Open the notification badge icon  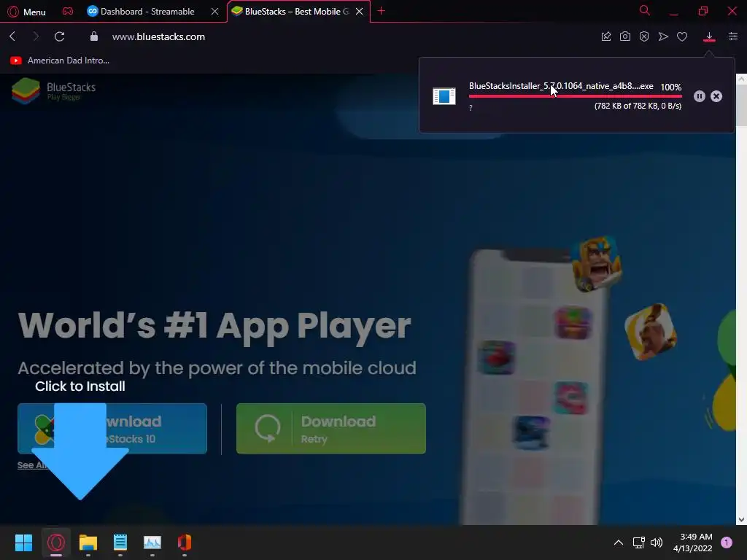[x=727, y=542]
